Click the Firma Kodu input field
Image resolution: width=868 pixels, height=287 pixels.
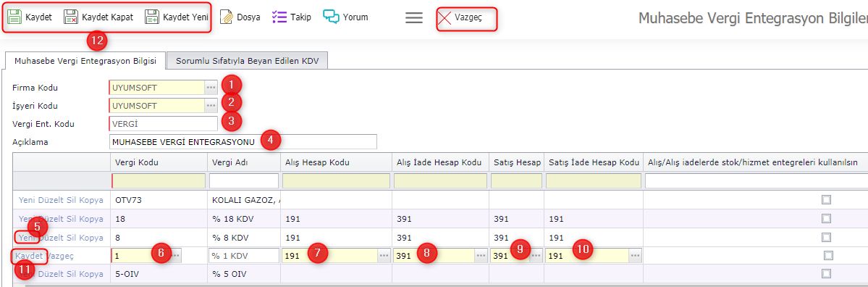pyautogui.click(x=157, y=88)
